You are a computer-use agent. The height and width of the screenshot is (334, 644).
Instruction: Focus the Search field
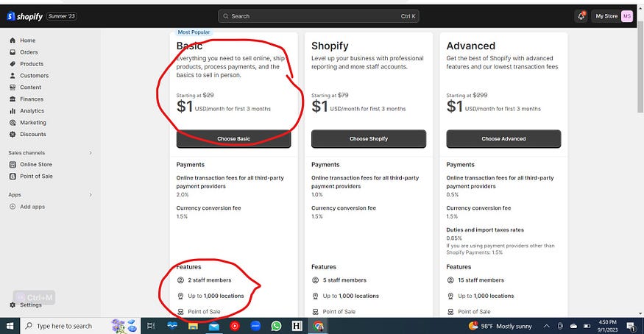coord(318,16)
